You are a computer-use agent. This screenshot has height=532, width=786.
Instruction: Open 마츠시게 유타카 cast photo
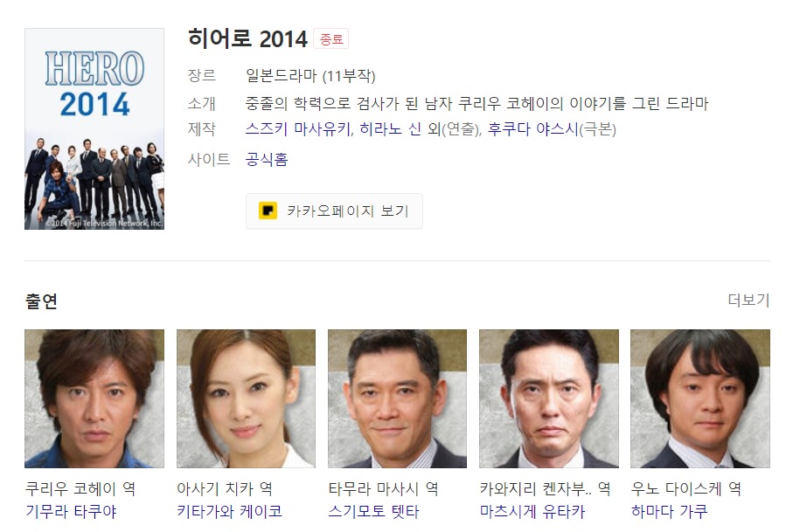click(549, 398)
